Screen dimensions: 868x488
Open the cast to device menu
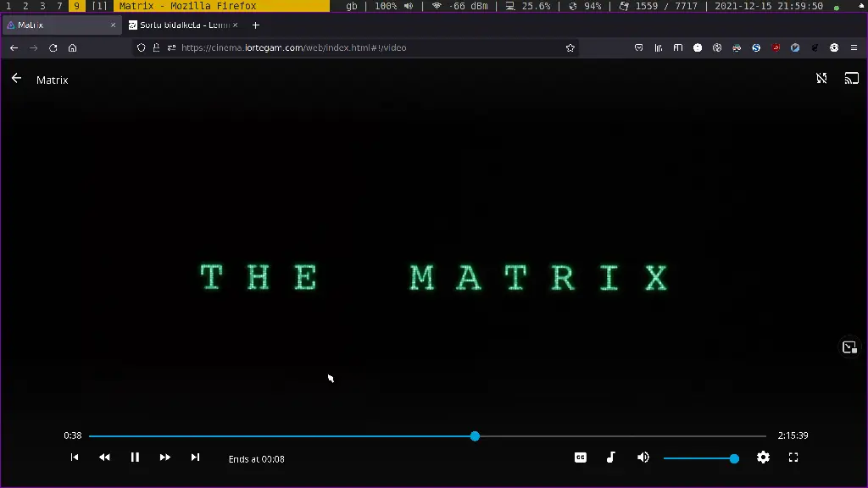(851, 79)
